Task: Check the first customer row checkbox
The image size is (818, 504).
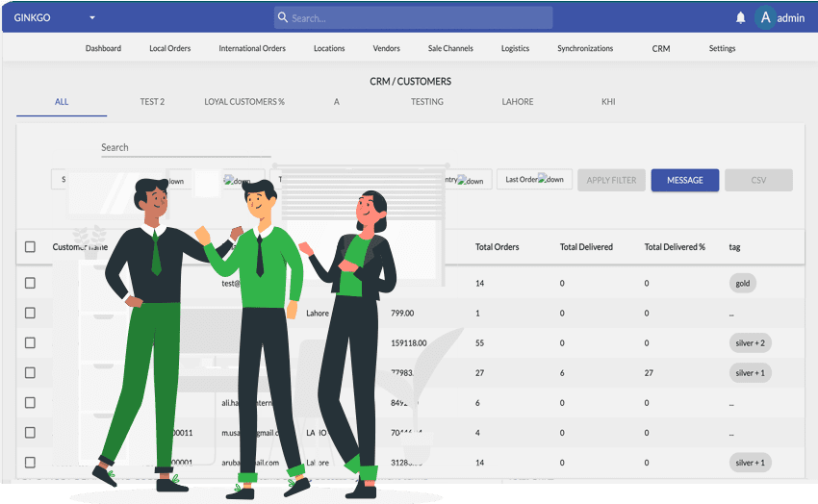Action: click(x=30, y=283)
